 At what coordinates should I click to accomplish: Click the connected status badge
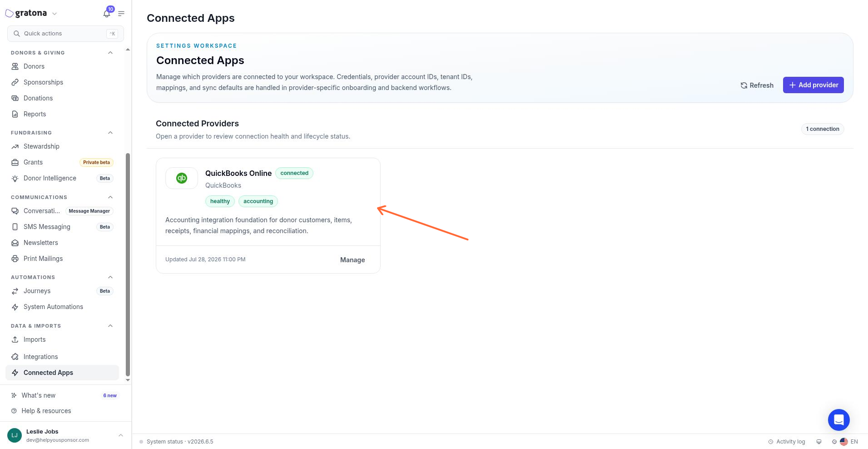pos(294,173)
